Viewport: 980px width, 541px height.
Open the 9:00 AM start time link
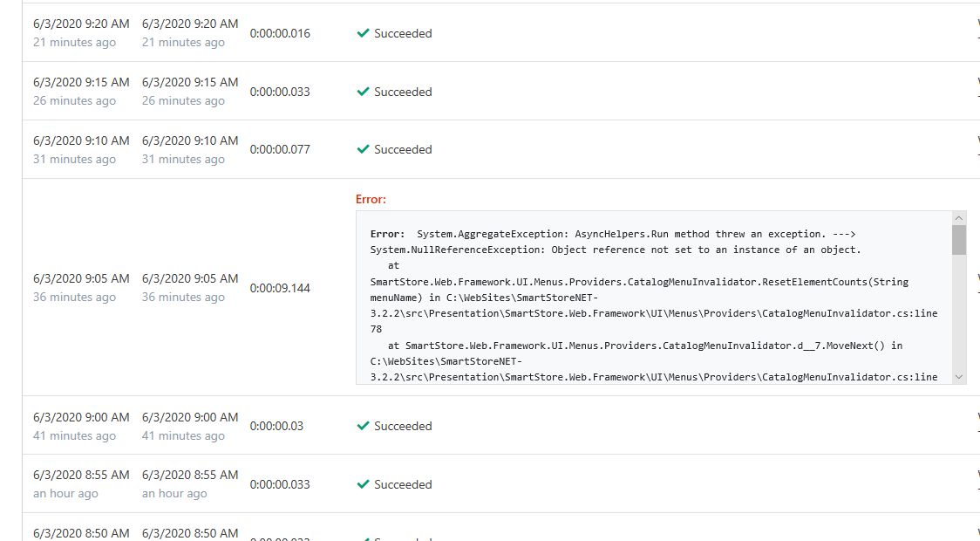point(80,417)
